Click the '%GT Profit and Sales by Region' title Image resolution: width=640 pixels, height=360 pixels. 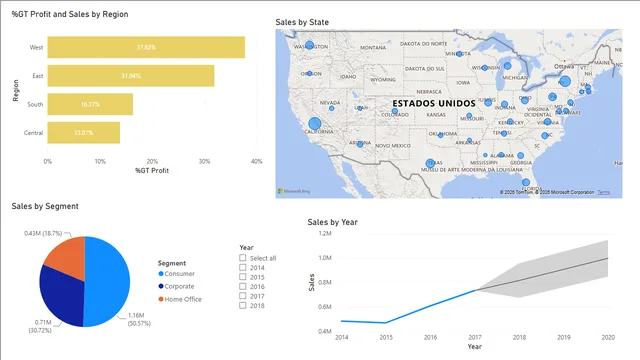(x=70, y=14)
